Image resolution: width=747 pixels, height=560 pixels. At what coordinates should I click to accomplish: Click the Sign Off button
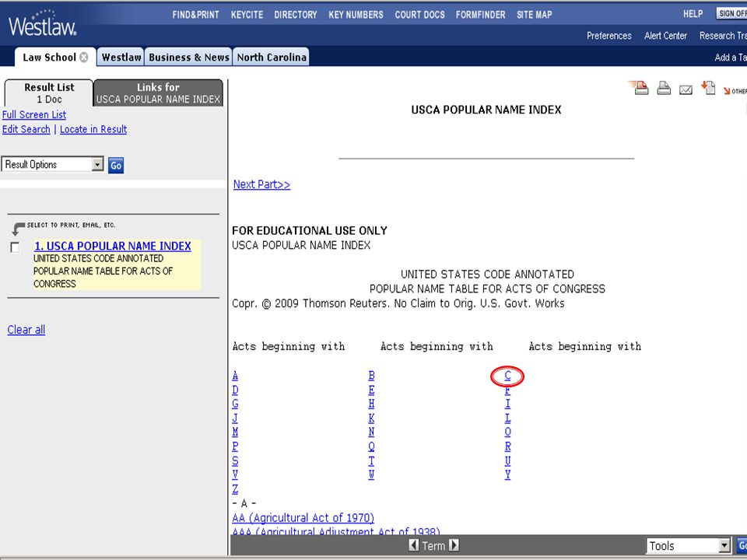731,14
